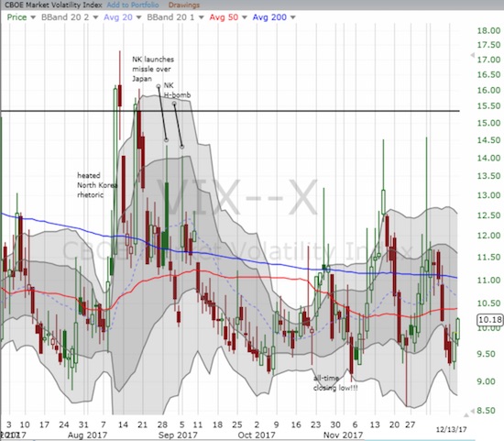This screenshot has width=504, height=441.
Task: Select the all-time closing low annotation
Action: pyautogui.click(x=335, y=383)
